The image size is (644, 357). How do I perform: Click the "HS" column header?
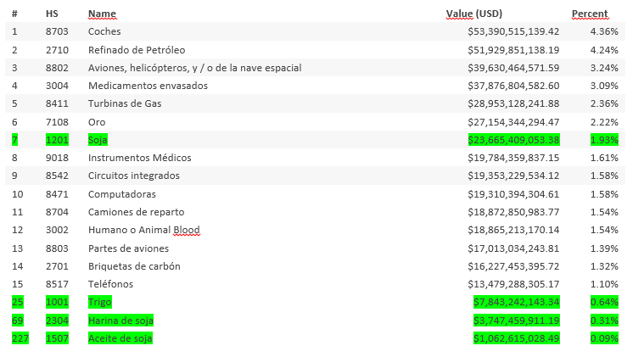[52, 14]
